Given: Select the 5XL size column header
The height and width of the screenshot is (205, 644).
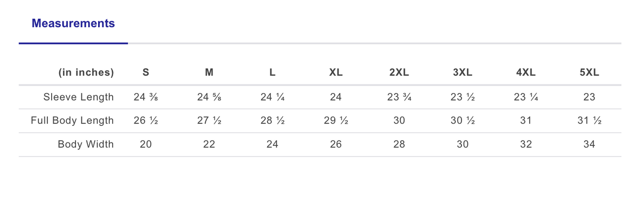Looking at the screenshot, I should 589,72.
